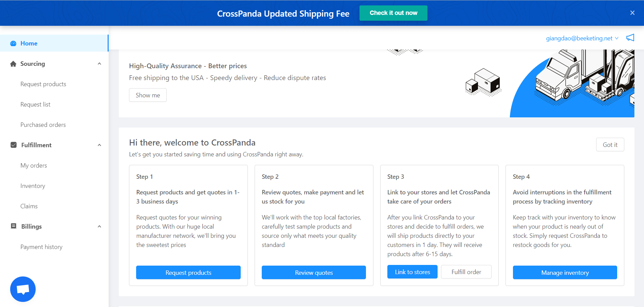Click the Link to stores button
This screenshot has height=307, width=644.
pyautogui.click(x=412, y=272)
